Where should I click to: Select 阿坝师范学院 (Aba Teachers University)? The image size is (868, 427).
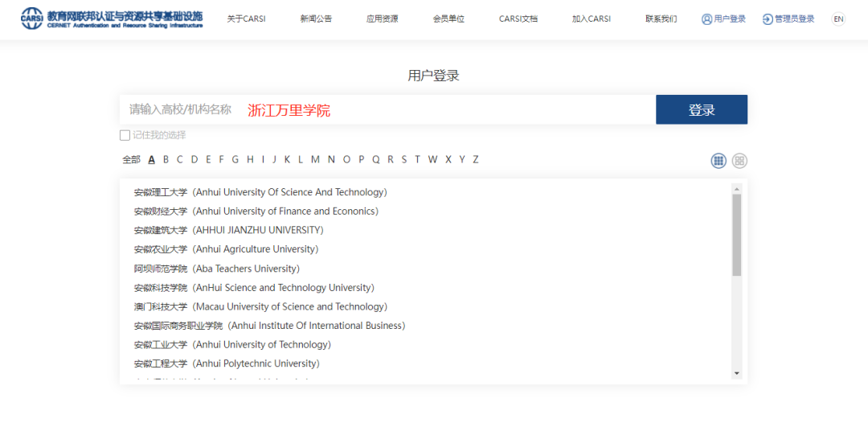point(216,269)
